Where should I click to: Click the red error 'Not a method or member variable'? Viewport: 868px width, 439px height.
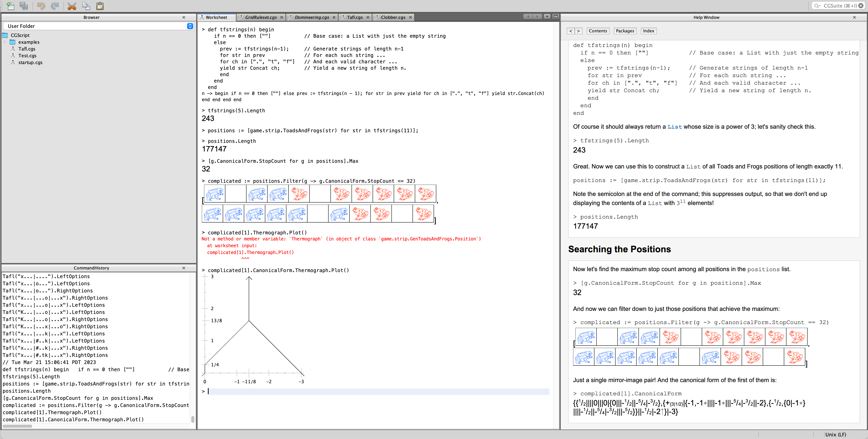341,239
